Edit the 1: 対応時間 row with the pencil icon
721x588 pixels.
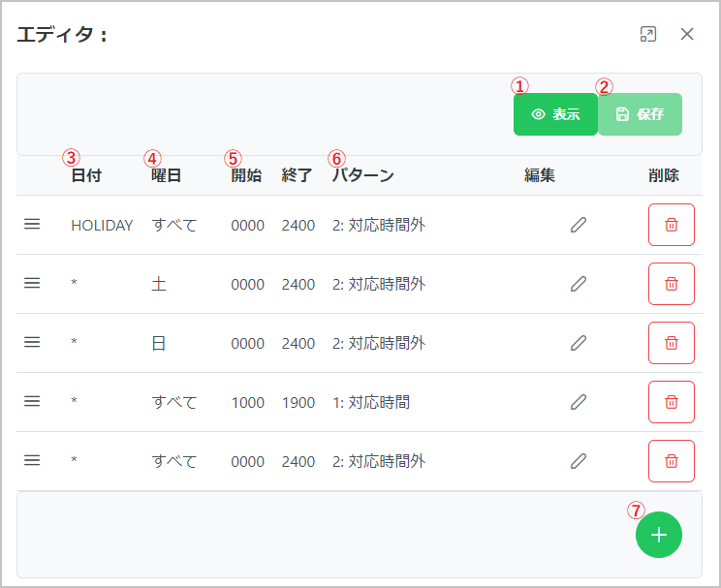pyautogui.click(x=579, y=402)
